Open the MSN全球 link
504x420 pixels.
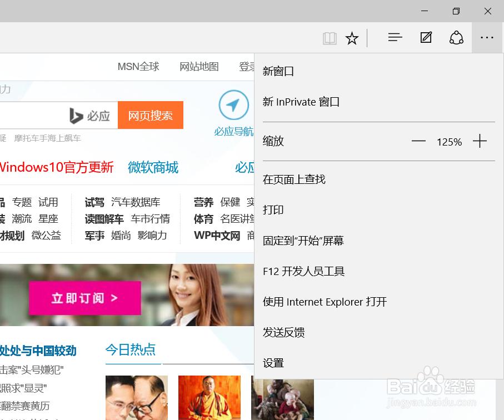click(x=138, y=67)
